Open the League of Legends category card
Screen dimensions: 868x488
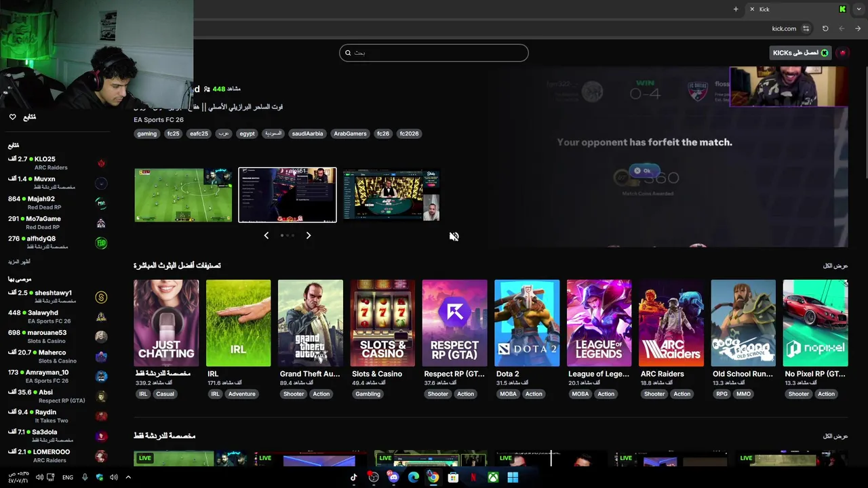599,323
